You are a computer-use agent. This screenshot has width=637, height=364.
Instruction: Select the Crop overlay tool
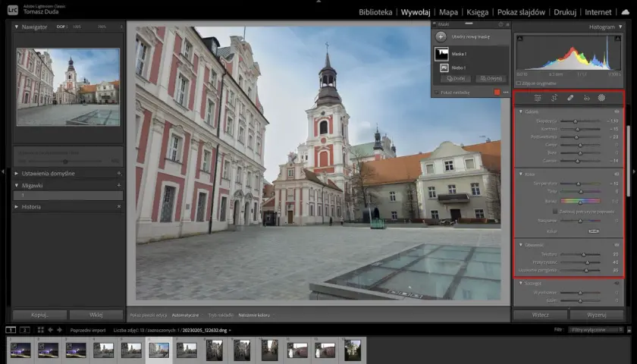click(554, 98)
